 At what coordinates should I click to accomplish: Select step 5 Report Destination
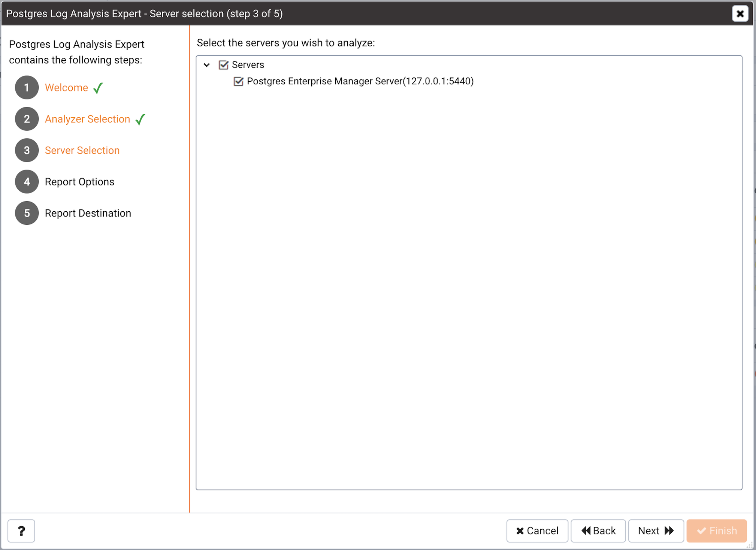tap(88, 213)
